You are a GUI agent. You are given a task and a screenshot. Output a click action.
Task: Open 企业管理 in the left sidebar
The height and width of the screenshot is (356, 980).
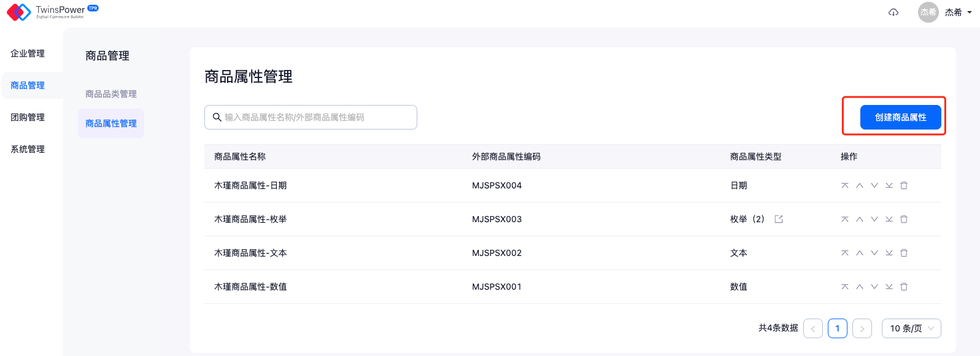click(x=28, y=53)
